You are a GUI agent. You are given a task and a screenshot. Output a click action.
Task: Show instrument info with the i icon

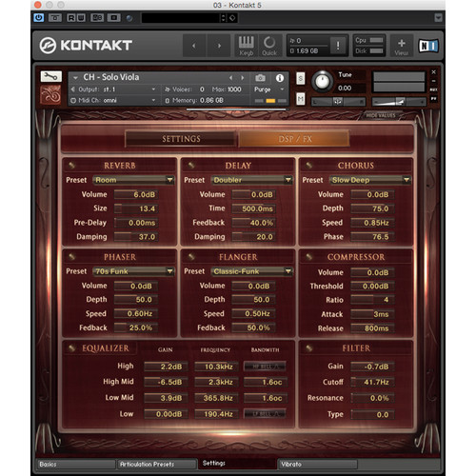click(280, 78)
